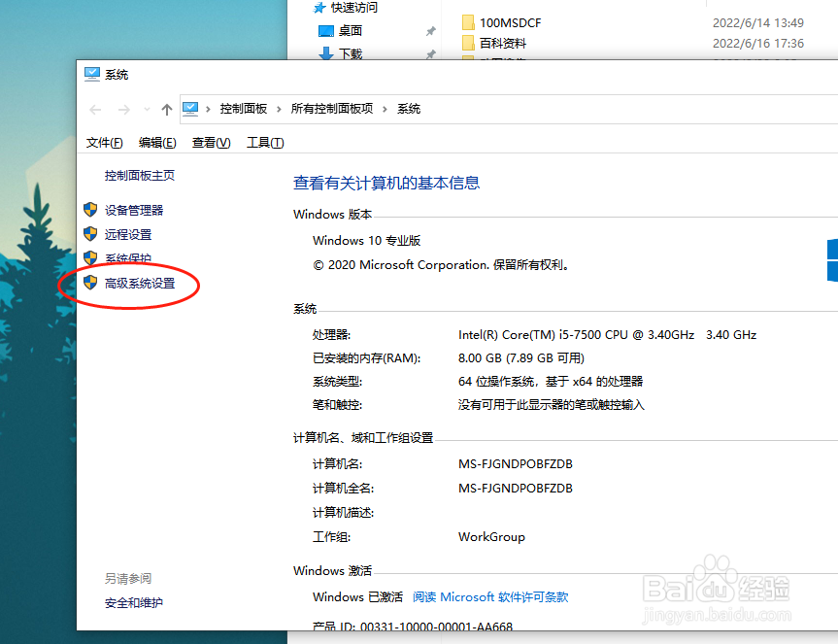Viewport: 838px width, 644px height.
Task: Click the Windows 已激活 text
Action: [x=357, y=597]
